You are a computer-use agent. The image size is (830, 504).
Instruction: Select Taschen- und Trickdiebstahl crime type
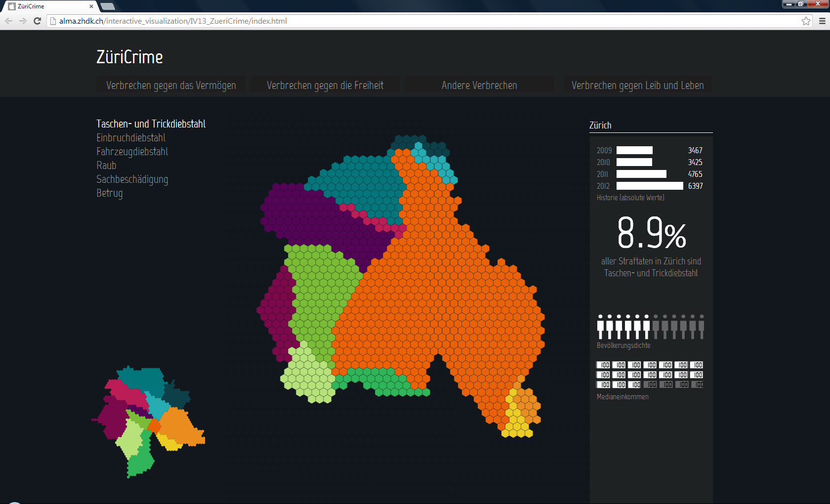pos(151,124)
